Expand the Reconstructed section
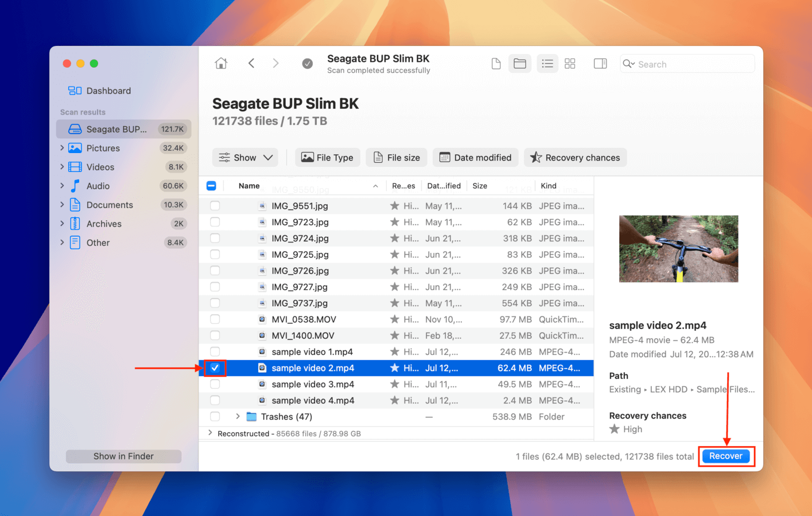 tap(210, 433)
